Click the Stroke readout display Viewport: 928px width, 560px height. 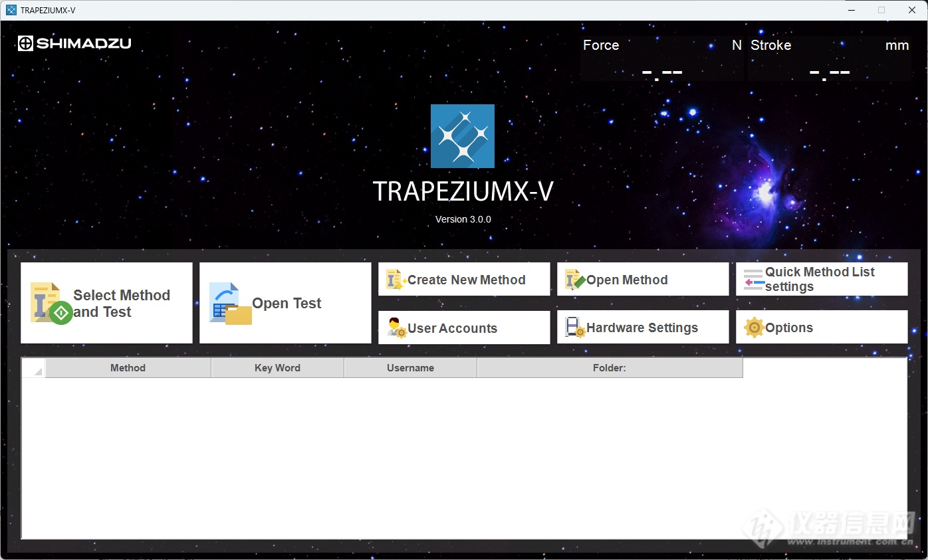pyautogui.click(x=830, y=58)
